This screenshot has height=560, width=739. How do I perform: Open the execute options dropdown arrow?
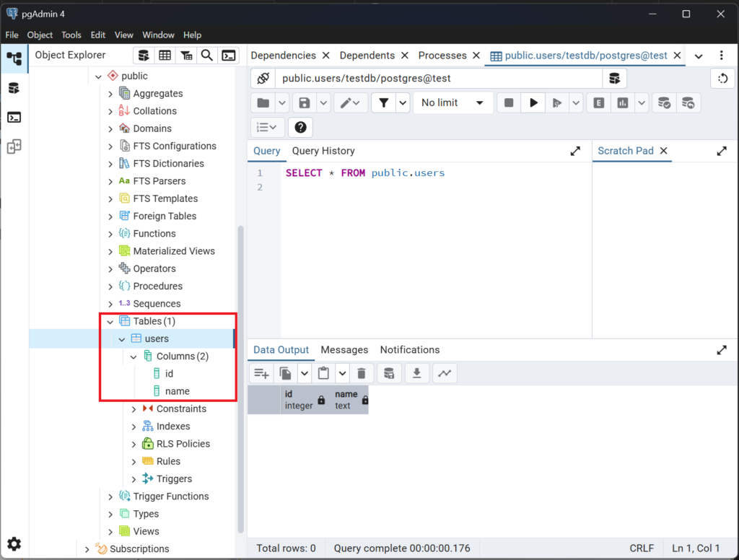576,102
